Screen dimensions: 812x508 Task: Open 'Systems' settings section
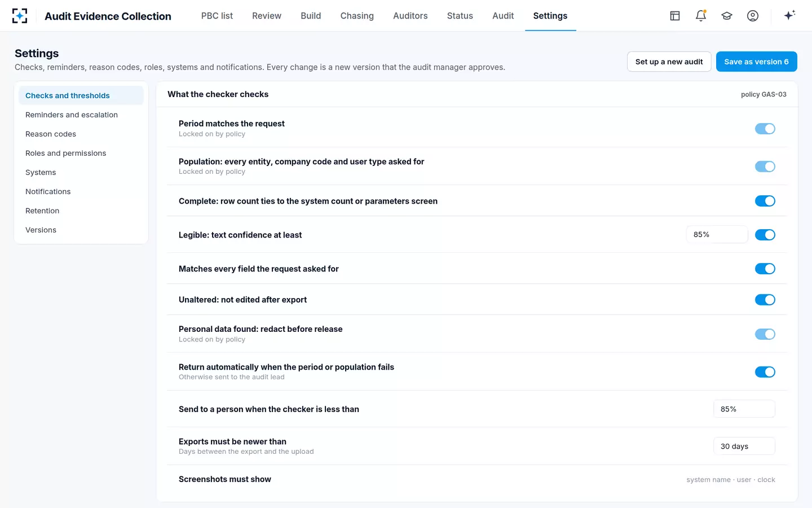coord(81,172)
